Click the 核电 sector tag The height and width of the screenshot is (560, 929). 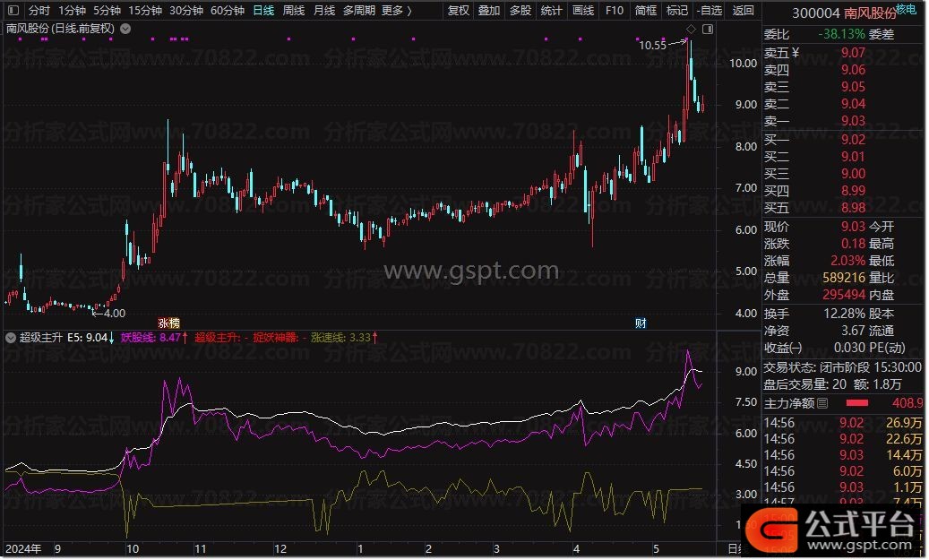(906, 9)
